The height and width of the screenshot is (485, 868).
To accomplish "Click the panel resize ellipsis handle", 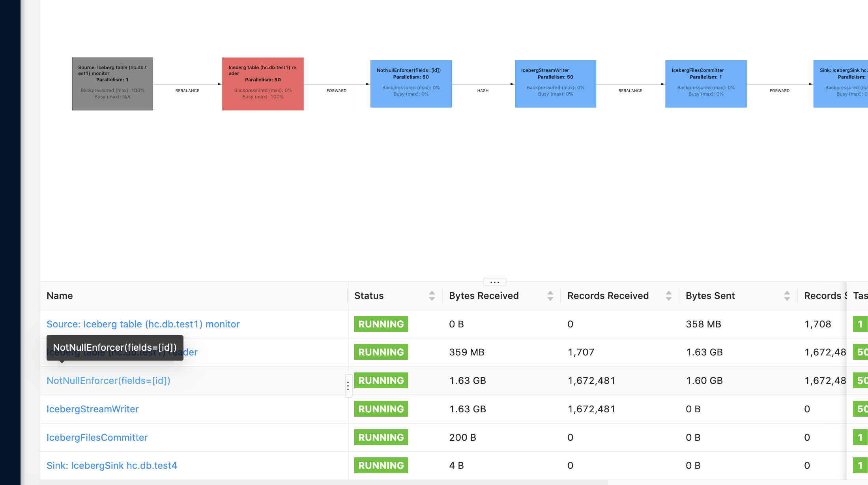I will [x=494, y=282].
